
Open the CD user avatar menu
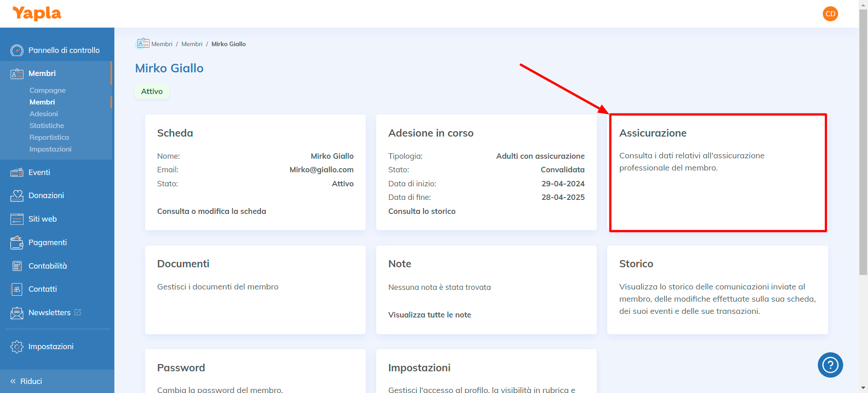[830, 14]
